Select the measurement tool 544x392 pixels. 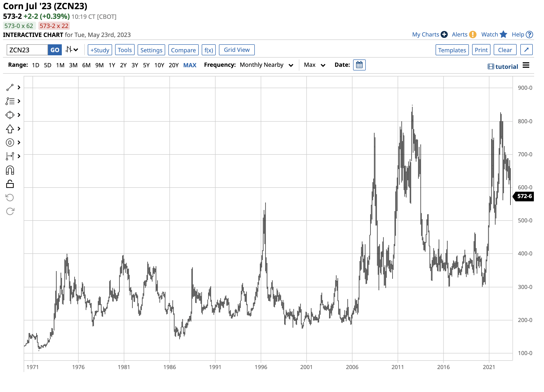(x=10, y=156)
